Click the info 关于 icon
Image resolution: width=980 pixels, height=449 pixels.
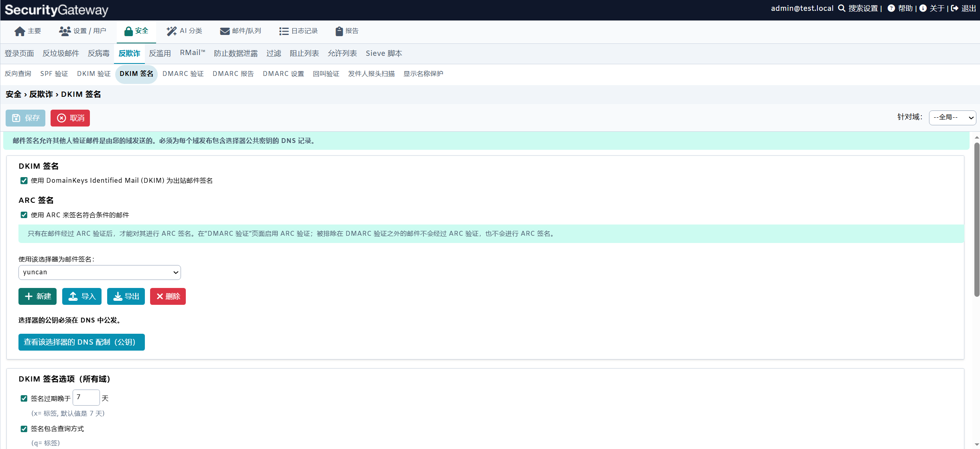(923, 8)
